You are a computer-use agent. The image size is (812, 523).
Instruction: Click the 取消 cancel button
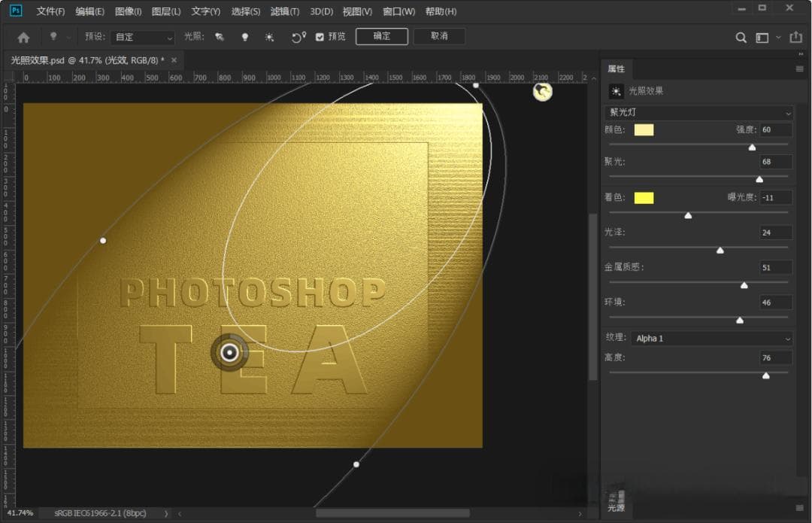point(439,36)
